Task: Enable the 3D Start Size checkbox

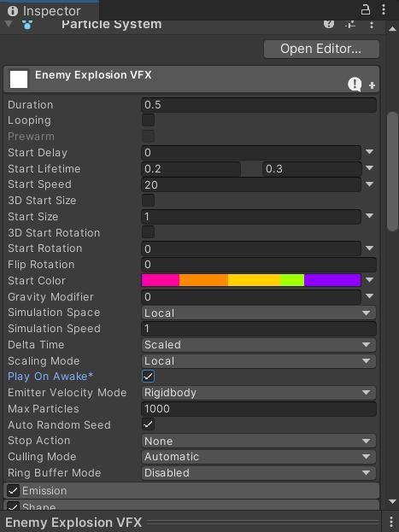Action: point(148,200)
